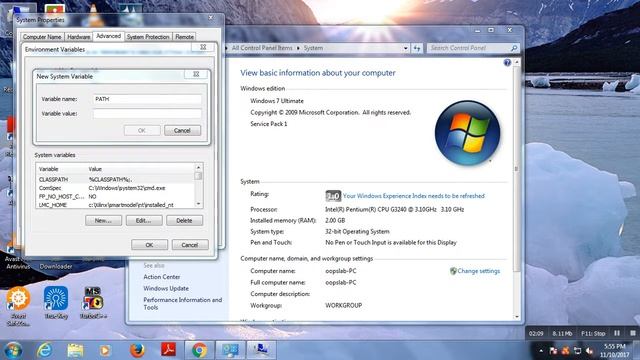The image size is (640, 360).
Task: Confirm Environment Variables with OK
Action: pos(149,245)
